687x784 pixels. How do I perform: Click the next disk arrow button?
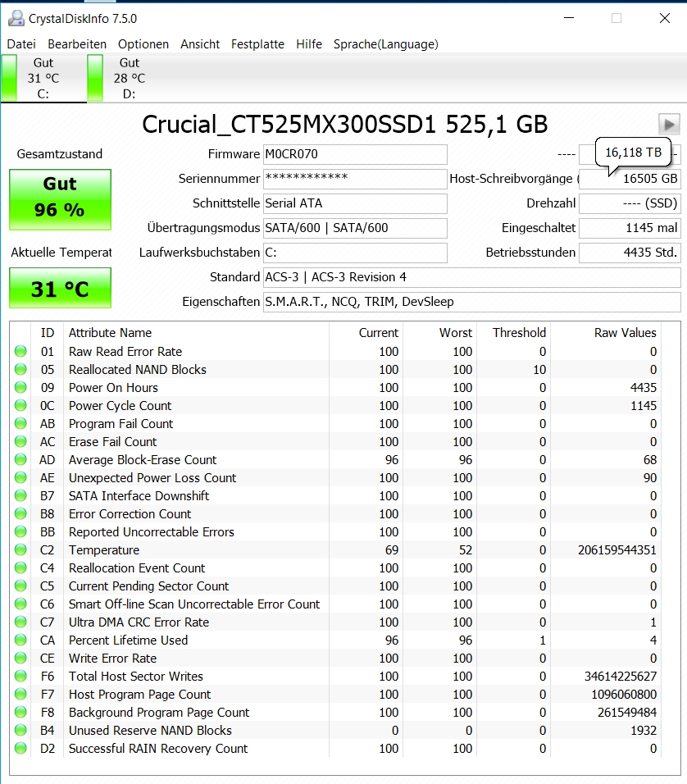(669, 124)
